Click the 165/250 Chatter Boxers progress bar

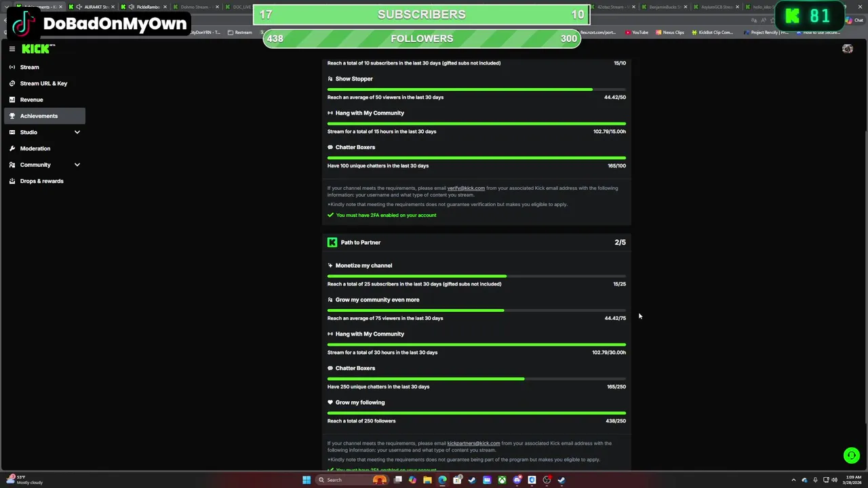477,379
